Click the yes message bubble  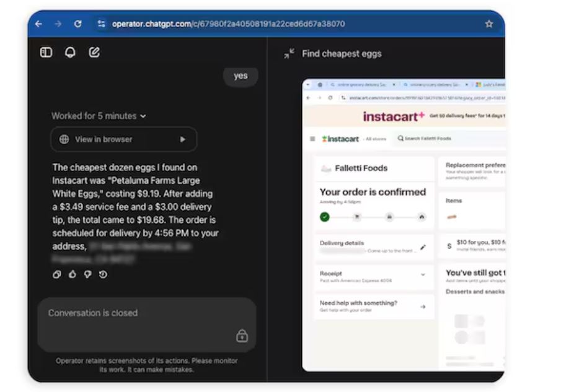coord(241,76)
